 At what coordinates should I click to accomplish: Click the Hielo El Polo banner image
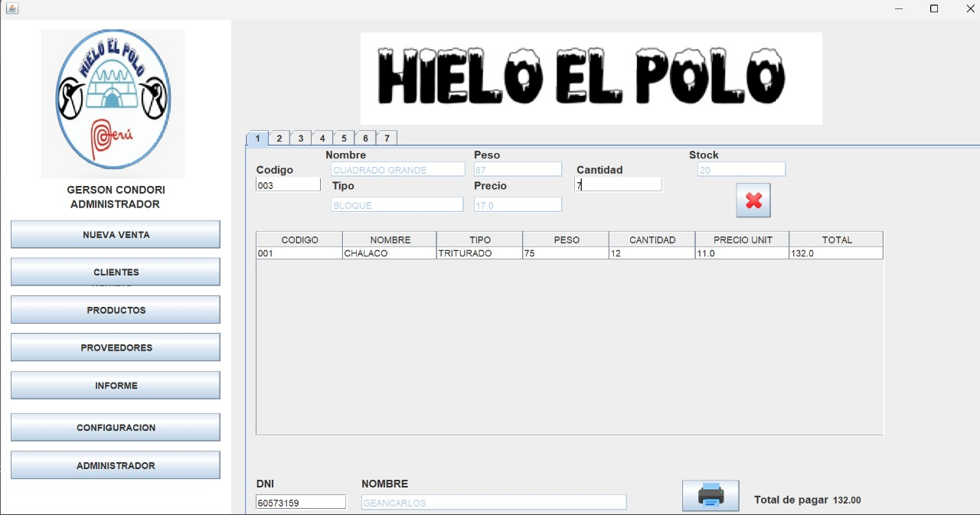click(x=591, y=78)
